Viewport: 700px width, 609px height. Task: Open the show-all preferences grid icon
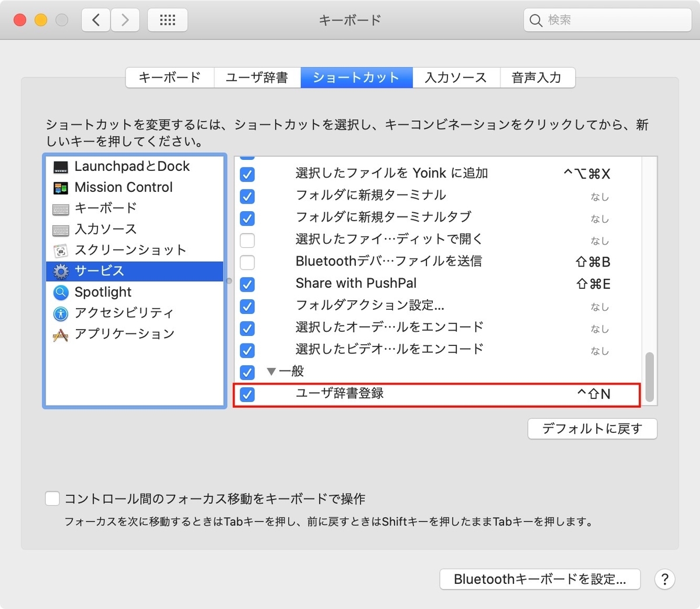click(167, 19)
